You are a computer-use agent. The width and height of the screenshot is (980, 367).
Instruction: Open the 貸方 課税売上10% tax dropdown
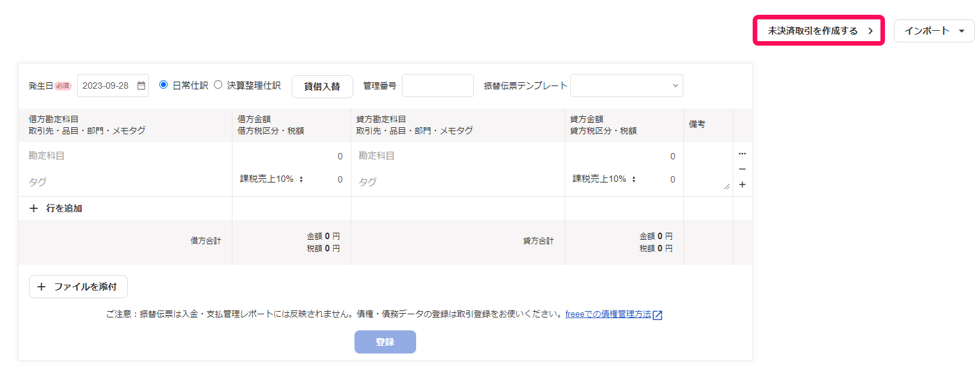coord(604,179)
